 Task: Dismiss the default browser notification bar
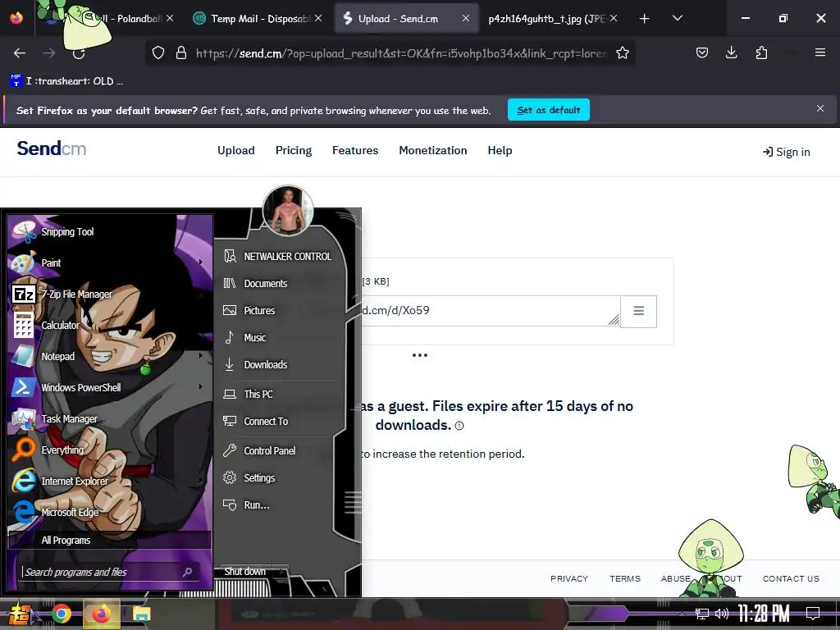pyautogui.click(x=819, y=109)
